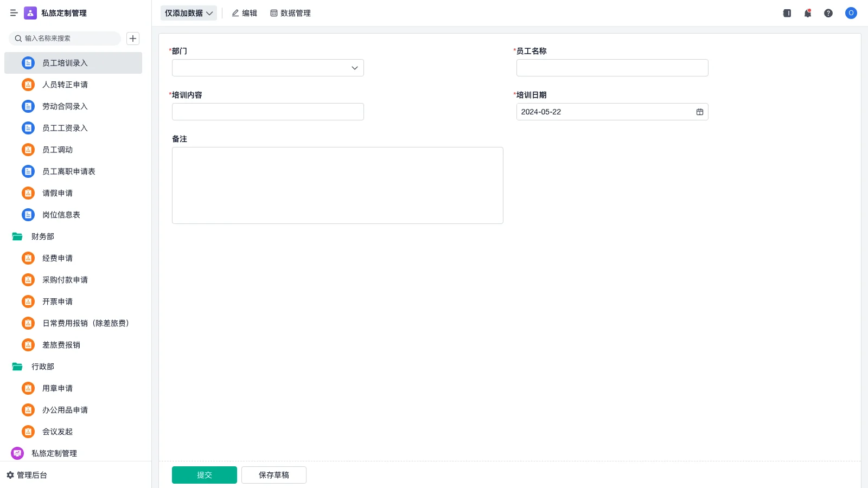This screenshot has height=488, width=868.
Task: Open the 编辑 view
Action: (x=244, y=13)
